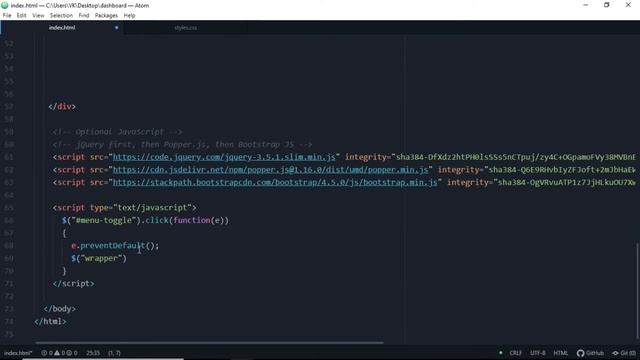Close the Atom window
This screenshot has width=640, height=360.
click(x=628, y=5)
